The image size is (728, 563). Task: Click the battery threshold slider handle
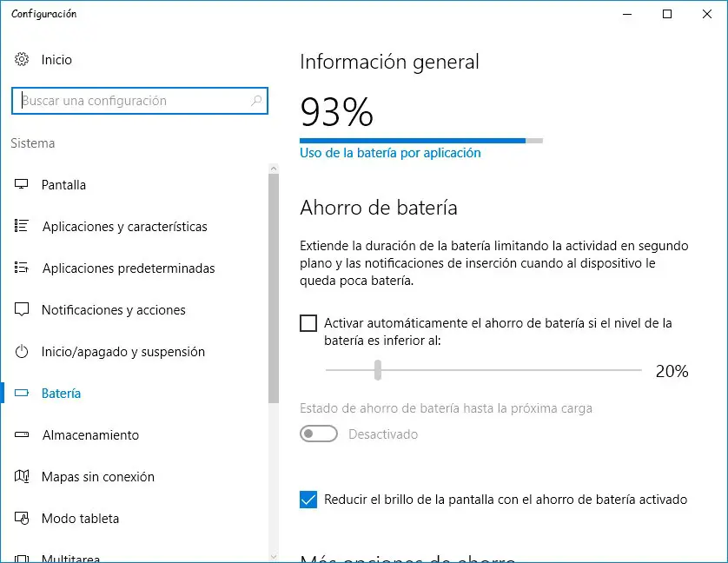378,371
